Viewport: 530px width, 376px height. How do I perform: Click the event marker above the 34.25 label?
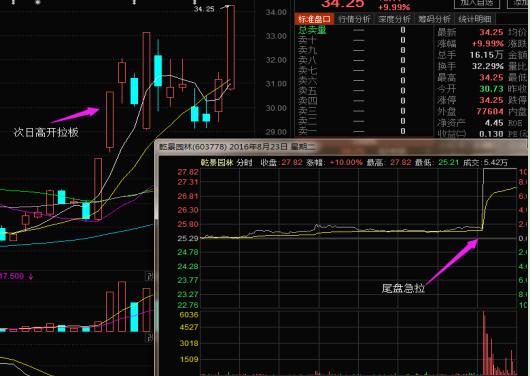[x=195, y=2]
